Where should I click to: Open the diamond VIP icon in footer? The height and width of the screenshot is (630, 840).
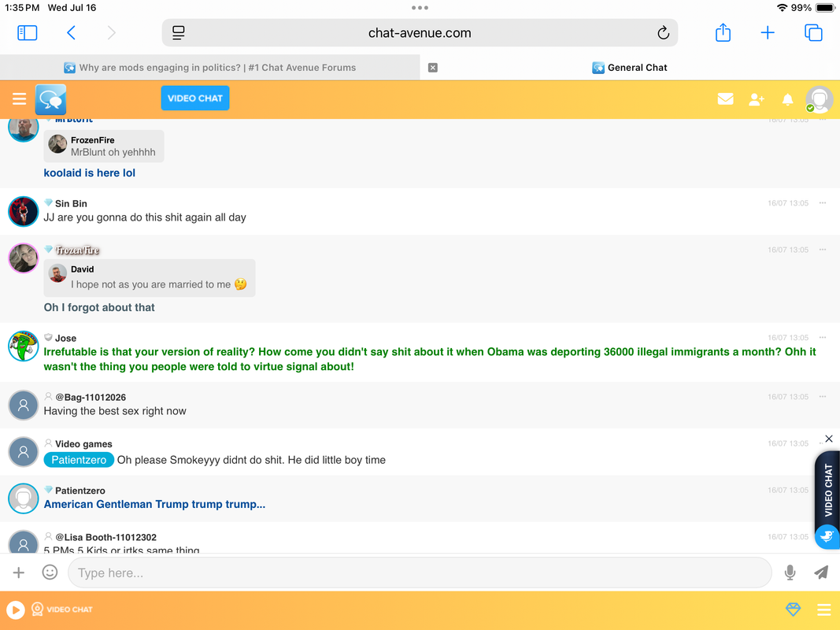(x=793, y=610)
